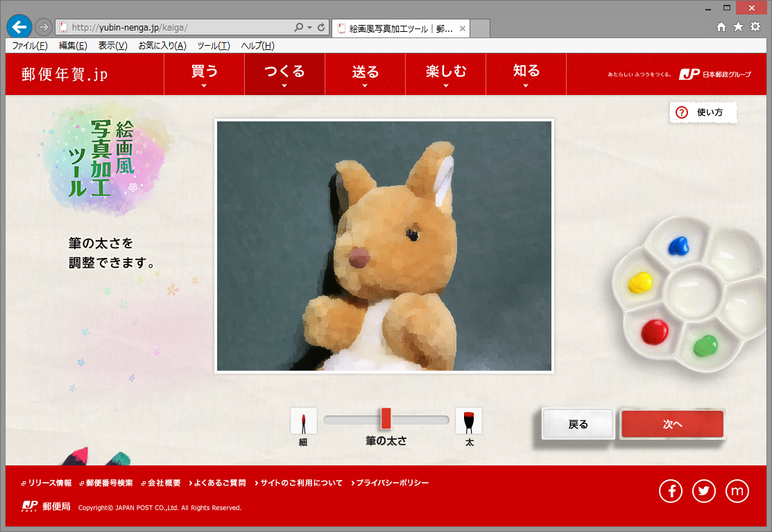The image size is (772, 532).
Task: Click the circular m social icon
Action: [737, 490]
